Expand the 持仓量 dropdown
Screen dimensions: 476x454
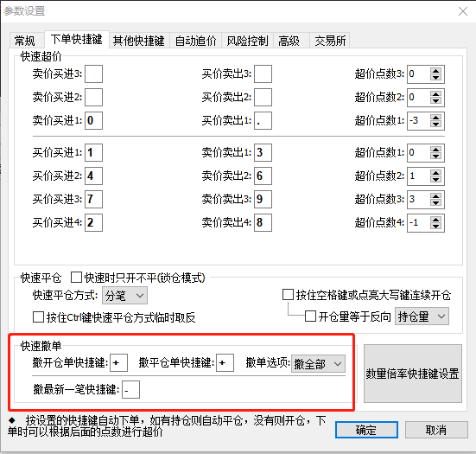(422, 317)
